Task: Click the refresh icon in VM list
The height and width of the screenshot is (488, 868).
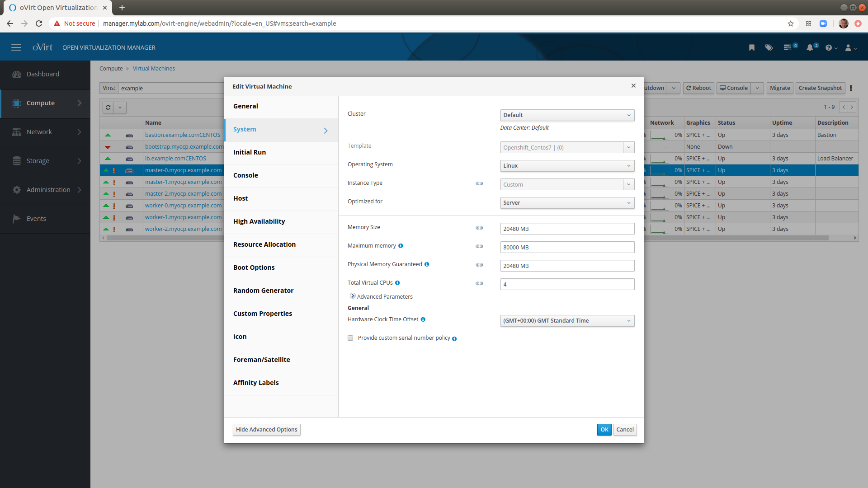Action: (108, 108)
